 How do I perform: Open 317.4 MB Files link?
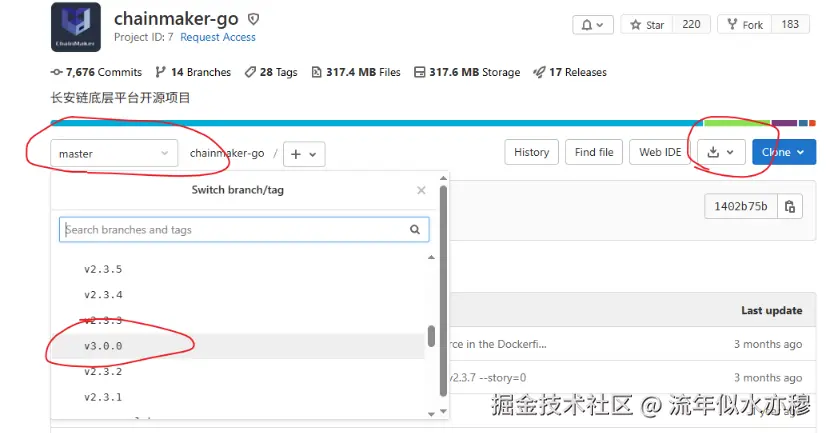click(x=356, y=72)
